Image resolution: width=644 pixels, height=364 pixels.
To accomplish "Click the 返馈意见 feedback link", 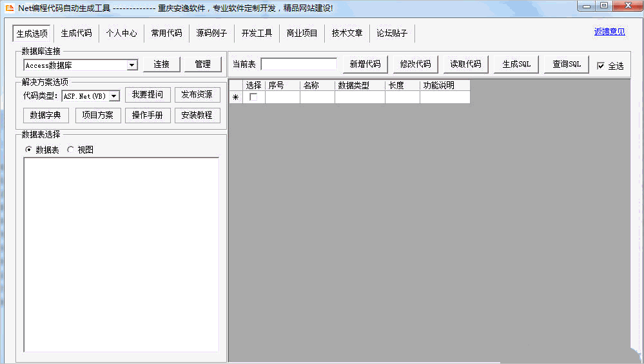I will [x=609, y=32].
